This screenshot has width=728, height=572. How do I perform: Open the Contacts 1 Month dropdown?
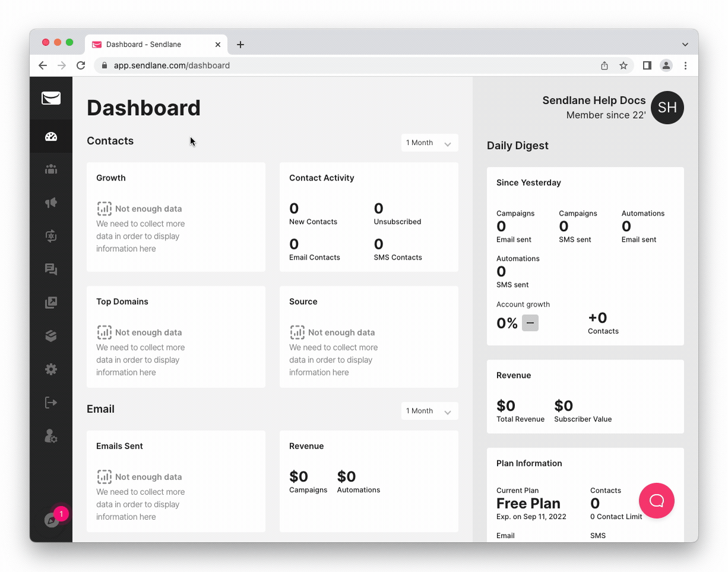pyautogui.click(x=429, y=143)
